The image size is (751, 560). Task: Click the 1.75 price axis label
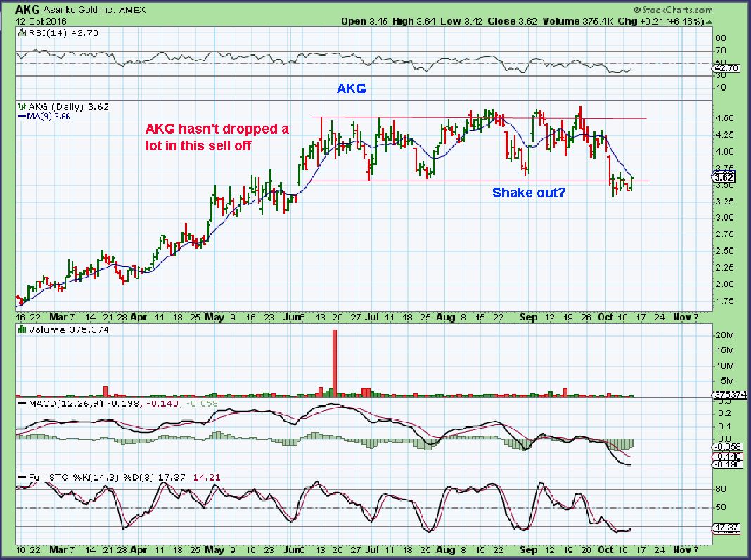pyautogui.click(x=725, y=301)
